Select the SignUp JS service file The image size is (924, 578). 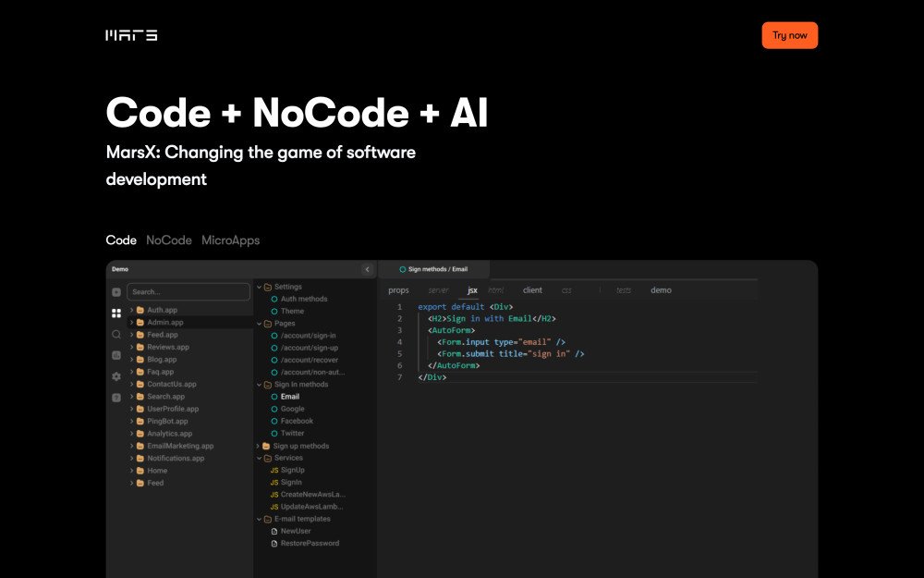coord(292,470)
